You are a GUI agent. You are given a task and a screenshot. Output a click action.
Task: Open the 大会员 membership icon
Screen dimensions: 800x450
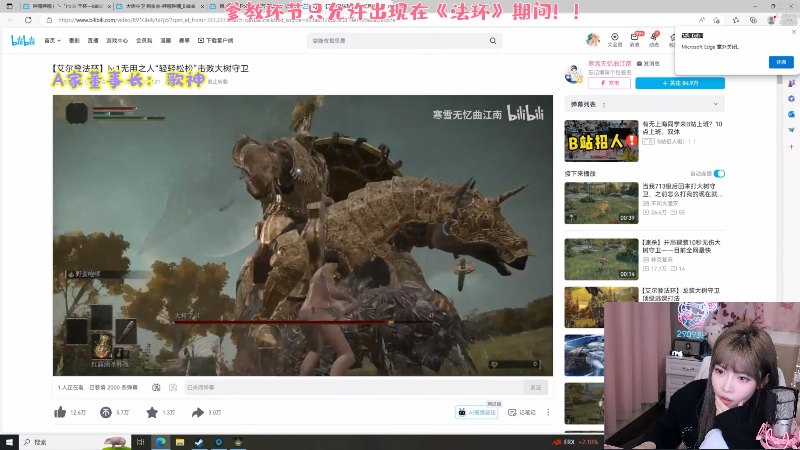615,40
